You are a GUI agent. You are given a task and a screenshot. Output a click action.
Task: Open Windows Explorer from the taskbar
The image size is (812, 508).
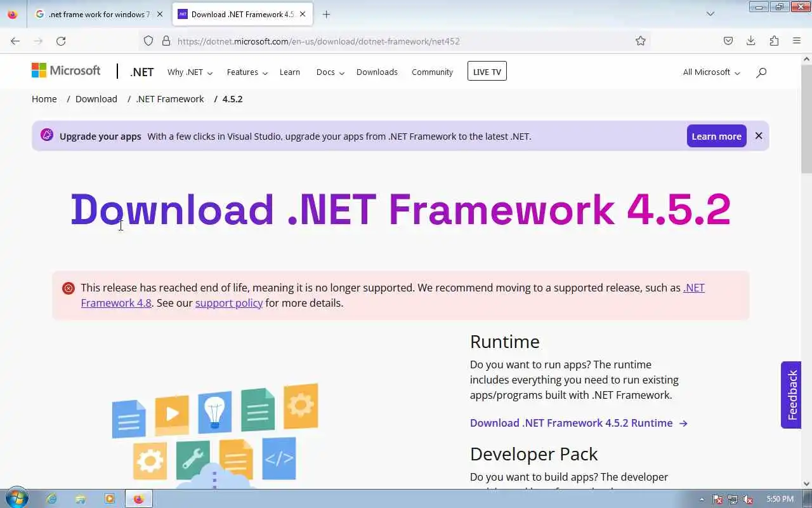81,499
